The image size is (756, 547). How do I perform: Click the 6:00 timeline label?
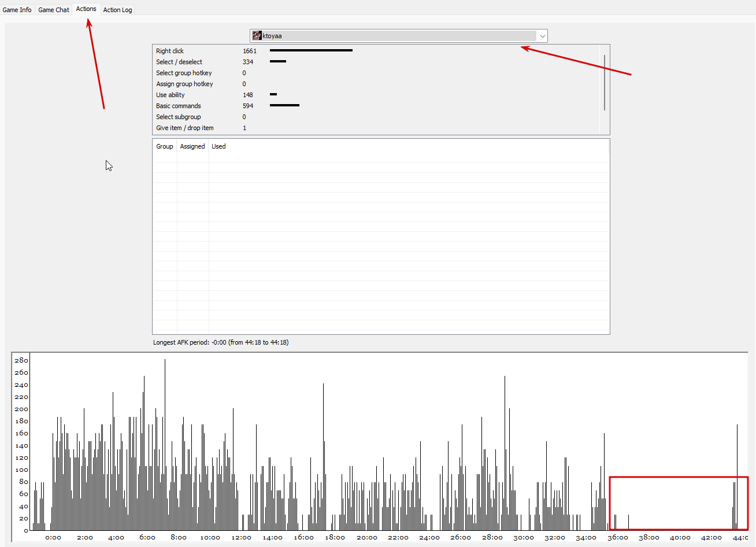click(147, 538)
